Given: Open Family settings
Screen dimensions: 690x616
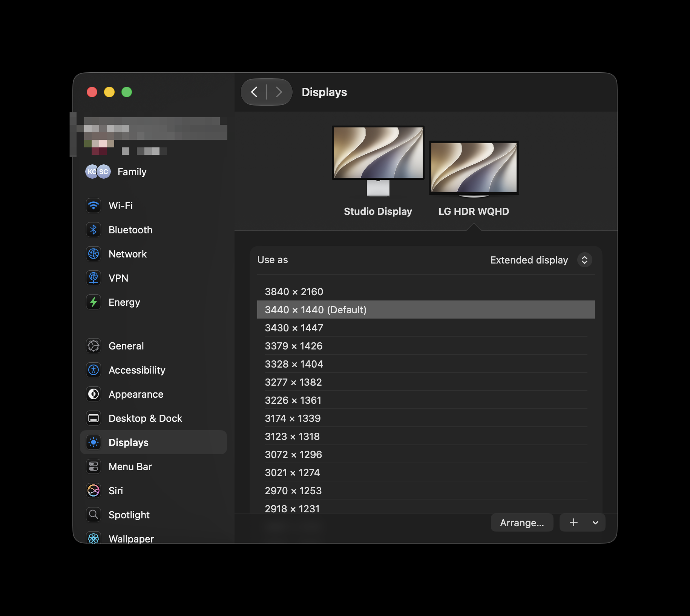Looking at the screenshot, I should point(153,172).
